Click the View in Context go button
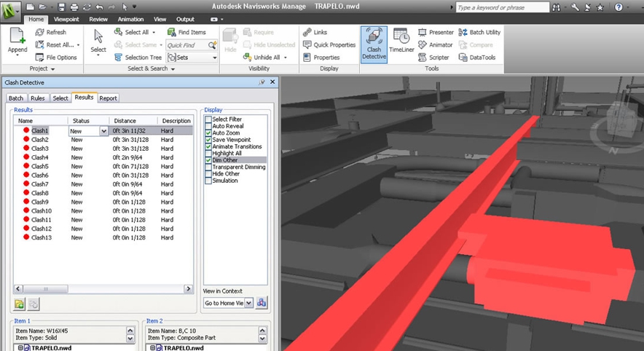 point(262,303)
